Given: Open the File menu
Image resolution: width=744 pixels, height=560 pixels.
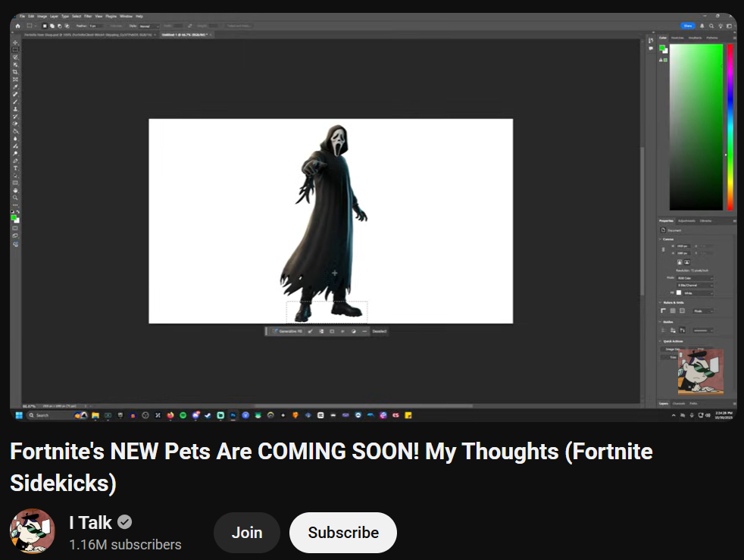Looking at the screenshot, I should click(22, 16).
